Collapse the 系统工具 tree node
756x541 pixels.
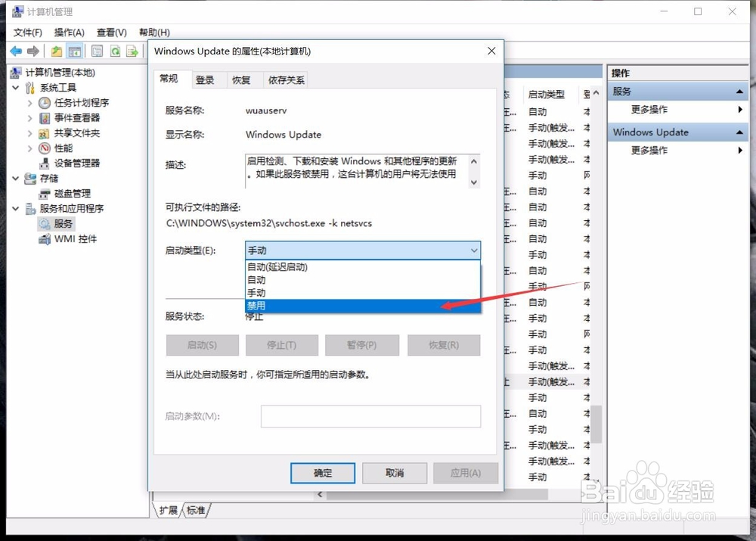click(x=15, y=87)
